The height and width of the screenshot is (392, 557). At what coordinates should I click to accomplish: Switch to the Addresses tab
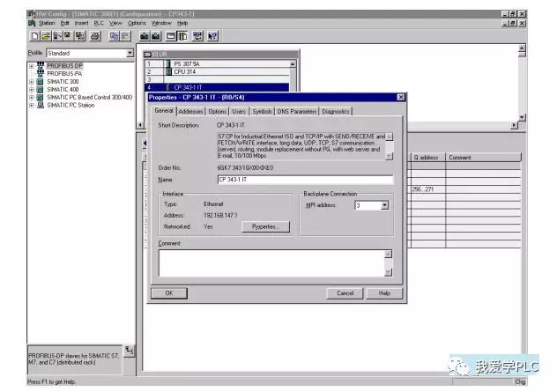pos(190,112)
